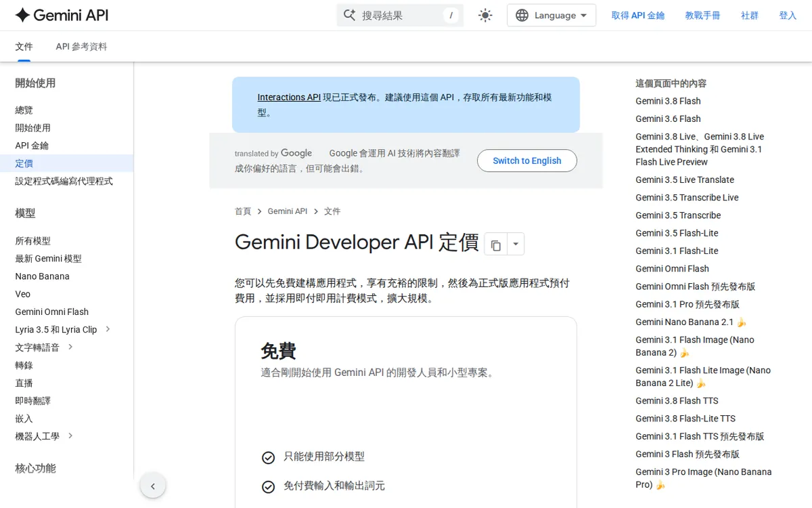Jump to Gemini 3.8 Flash section

point(668,101)
